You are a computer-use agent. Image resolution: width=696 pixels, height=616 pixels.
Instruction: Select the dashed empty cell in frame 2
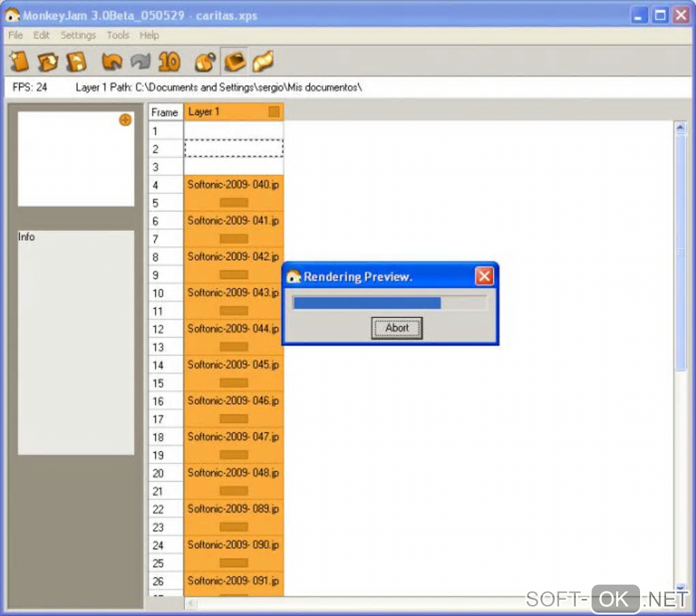233,148
